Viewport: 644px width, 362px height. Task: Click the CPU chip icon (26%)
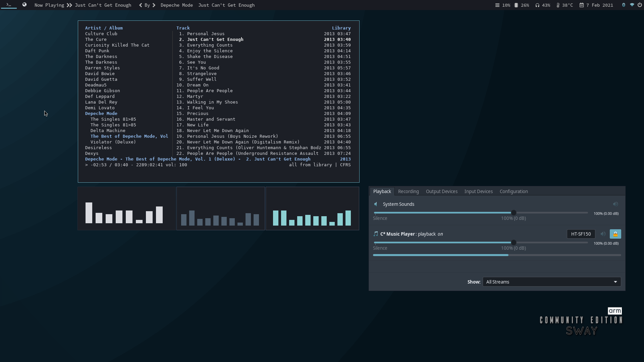(x=516, y=5)
